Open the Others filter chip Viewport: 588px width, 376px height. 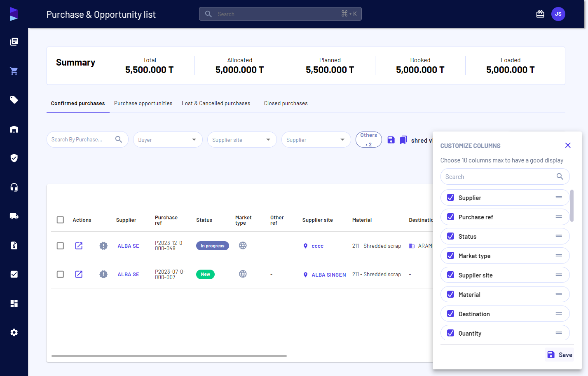(369, 140)
